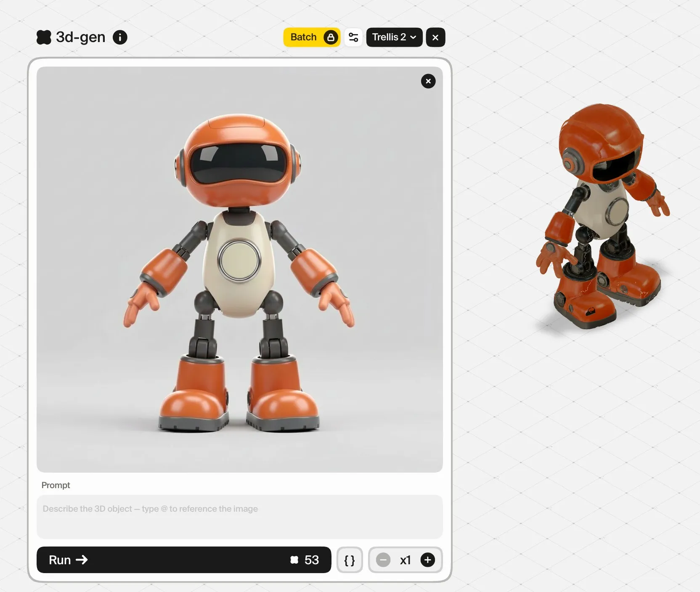The width and height of the screenshot is (700, 592).
Task: Click the Prompt label
Action: (x=56, y=485)
